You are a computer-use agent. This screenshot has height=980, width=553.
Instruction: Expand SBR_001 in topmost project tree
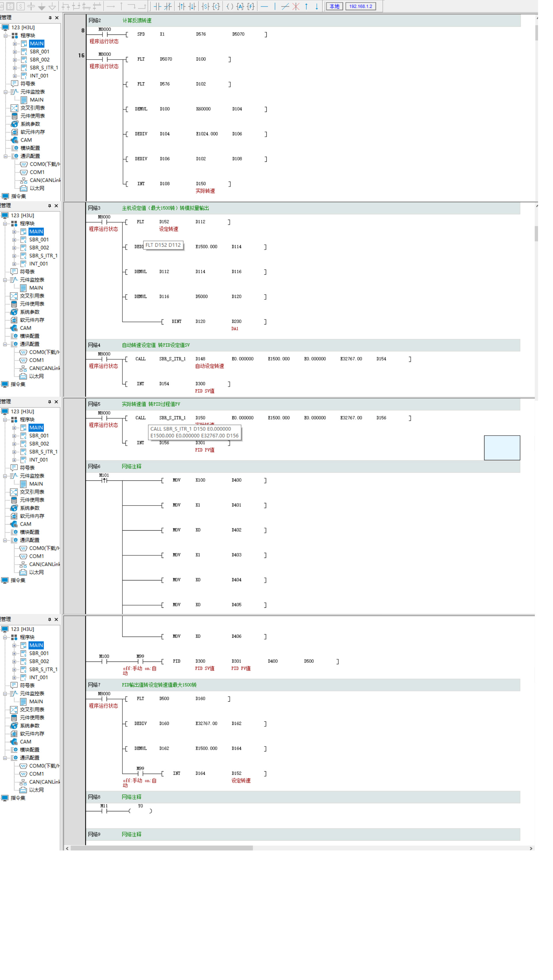coord(15,52)
